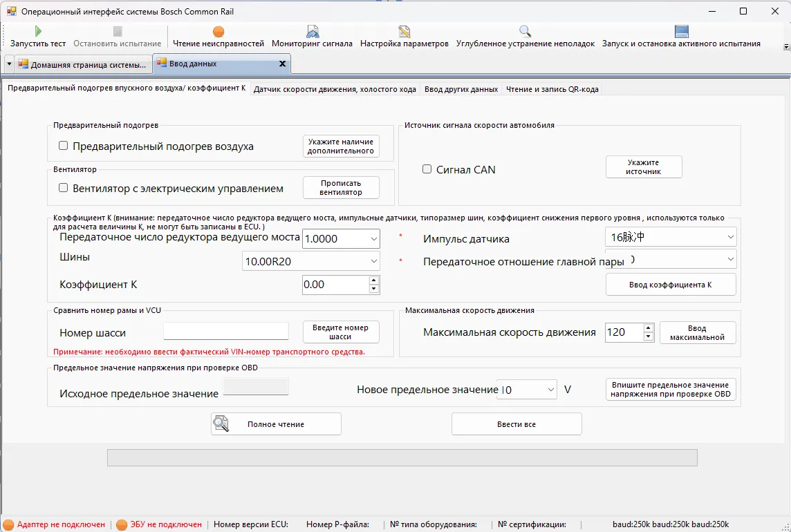Click the Номер шасси input field
The image size is (791, 532).
tap(226, 332)
